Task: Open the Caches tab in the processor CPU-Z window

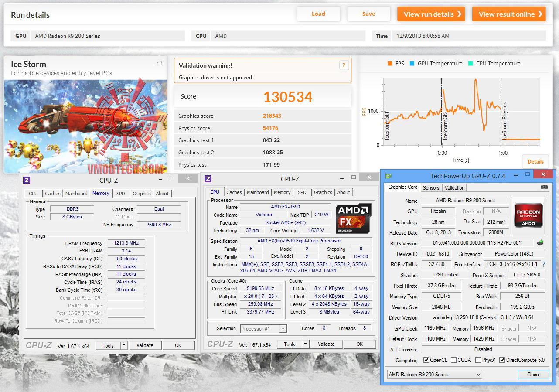Action: click(x=234, y=192)
